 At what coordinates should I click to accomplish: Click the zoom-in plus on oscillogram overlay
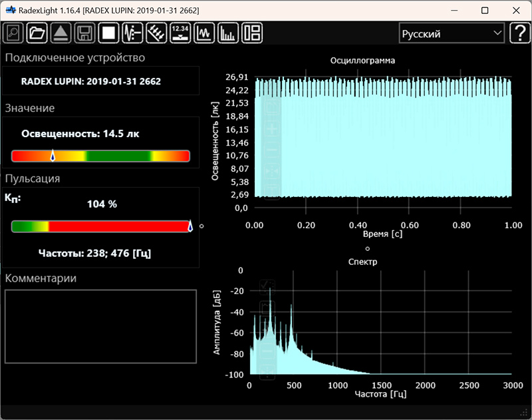[271, 128]
